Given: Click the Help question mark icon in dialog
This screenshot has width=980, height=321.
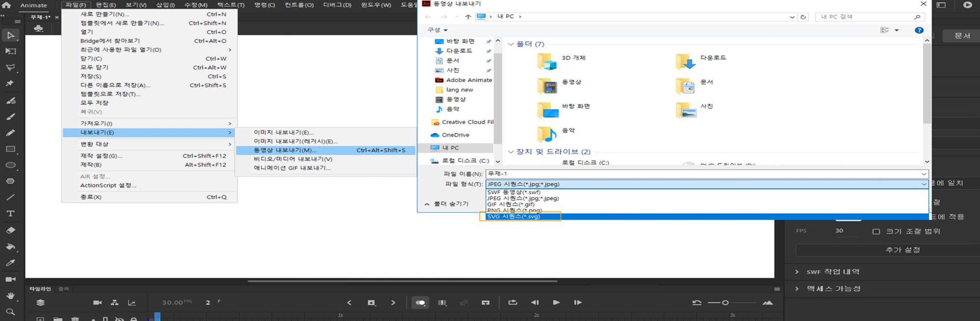Looking at the screenshot, I should pos(919,30).
